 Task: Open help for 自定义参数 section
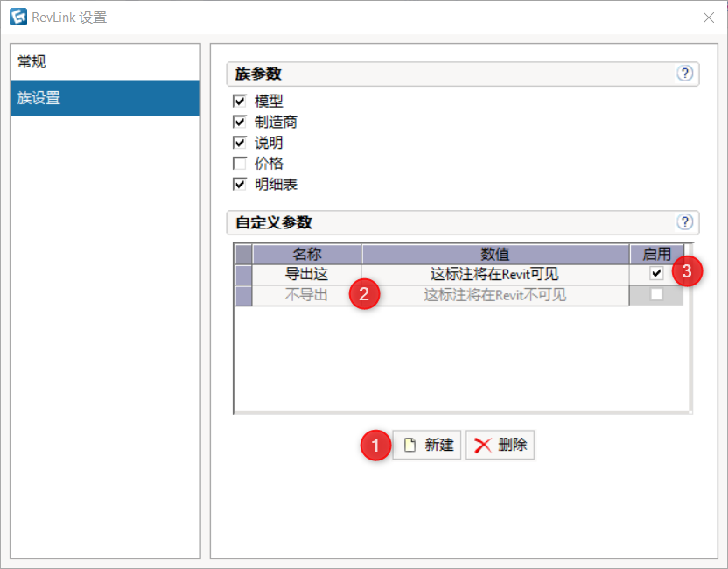(685, 222)
